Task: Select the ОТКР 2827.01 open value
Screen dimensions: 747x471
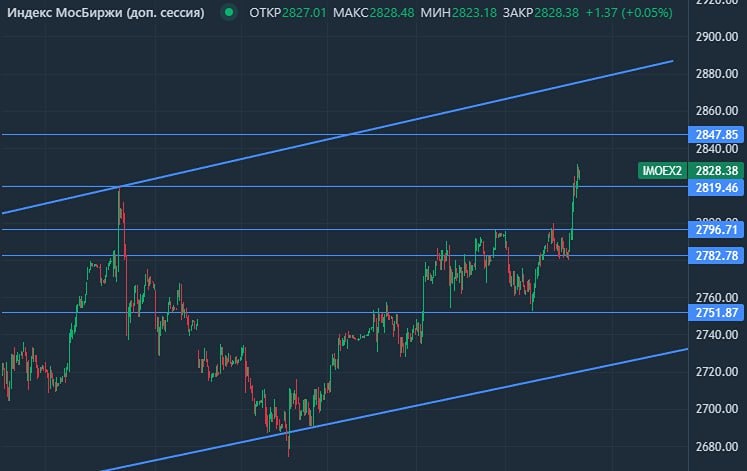Action: pos(288,12)
